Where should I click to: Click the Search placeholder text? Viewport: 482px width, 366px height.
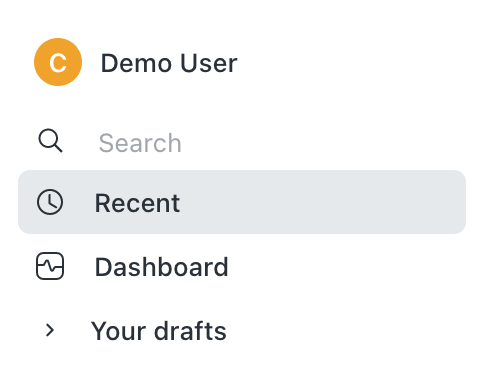pyautogui.click(x=140, y=143)
